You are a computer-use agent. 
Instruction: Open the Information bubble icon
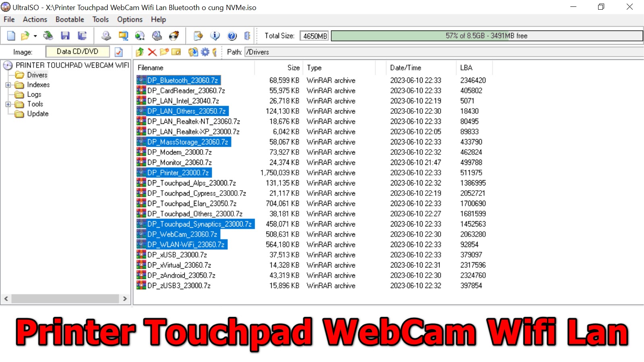click(x=215, y=36)
